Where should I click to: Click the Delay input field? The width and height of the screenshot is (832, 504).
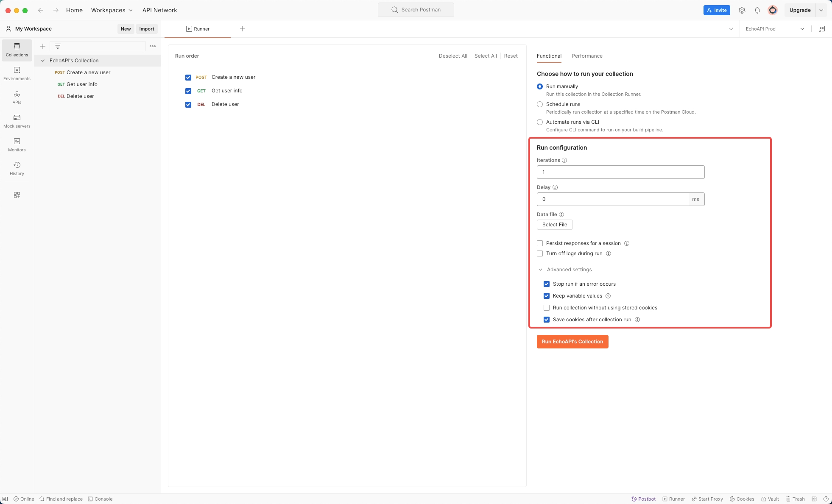click(621, 199)
